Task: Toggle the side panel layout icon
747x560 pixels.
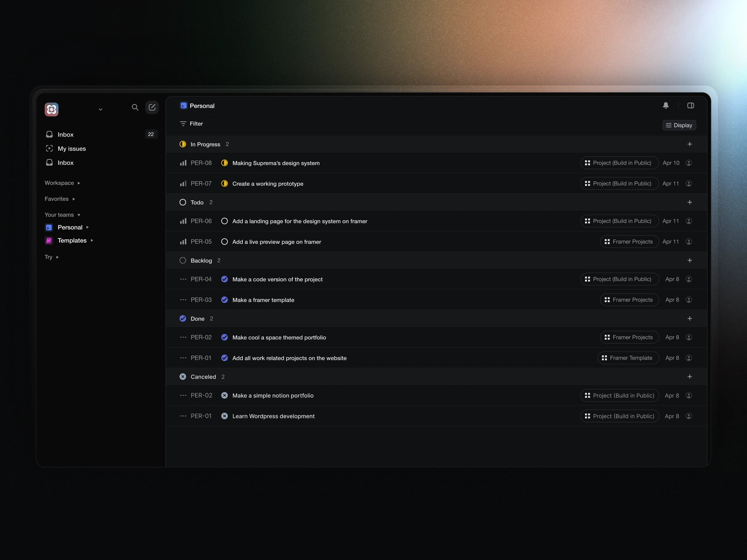Action: [691, 106]
